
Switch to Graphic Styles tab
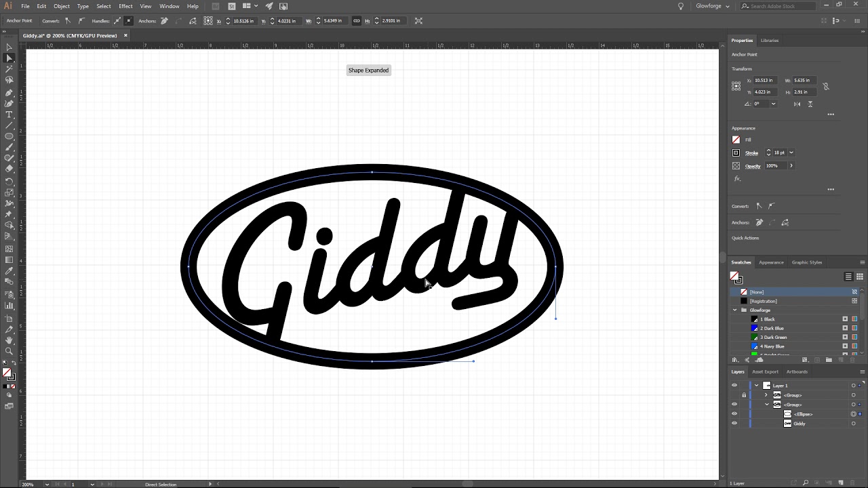(807, 262)
